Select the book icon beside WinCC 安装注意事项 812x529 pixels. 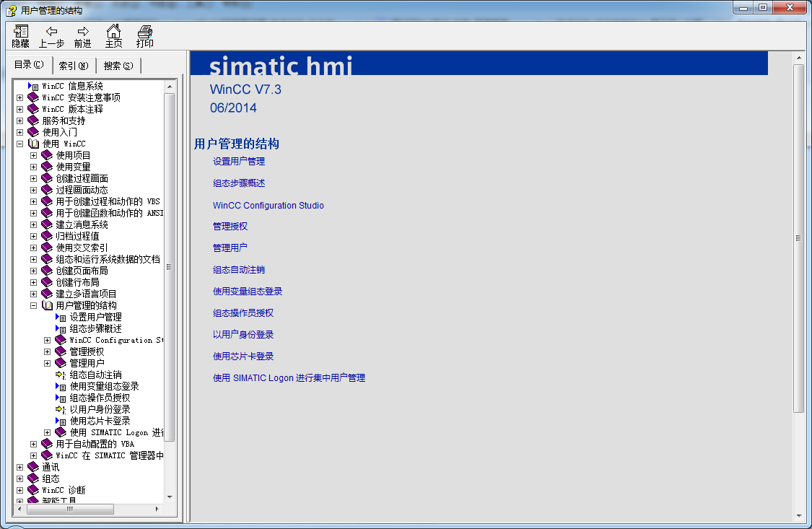(33, 97)
